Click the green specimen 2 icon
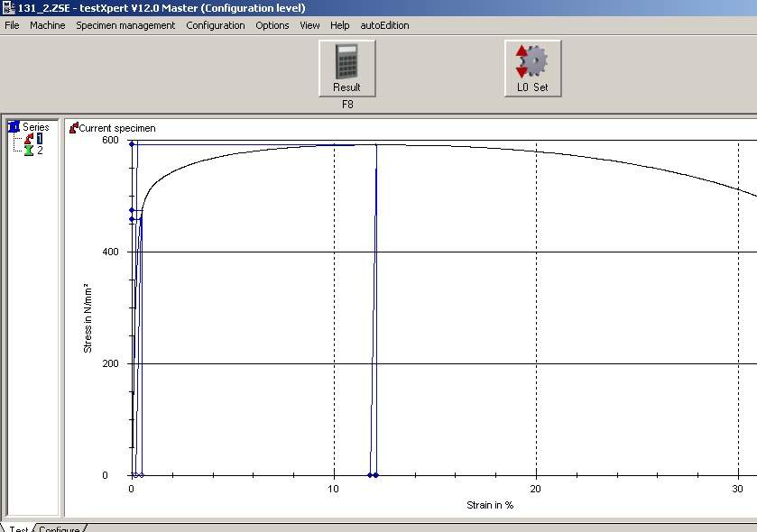This screenshot has width=757, height=532. tap(29, 151)
